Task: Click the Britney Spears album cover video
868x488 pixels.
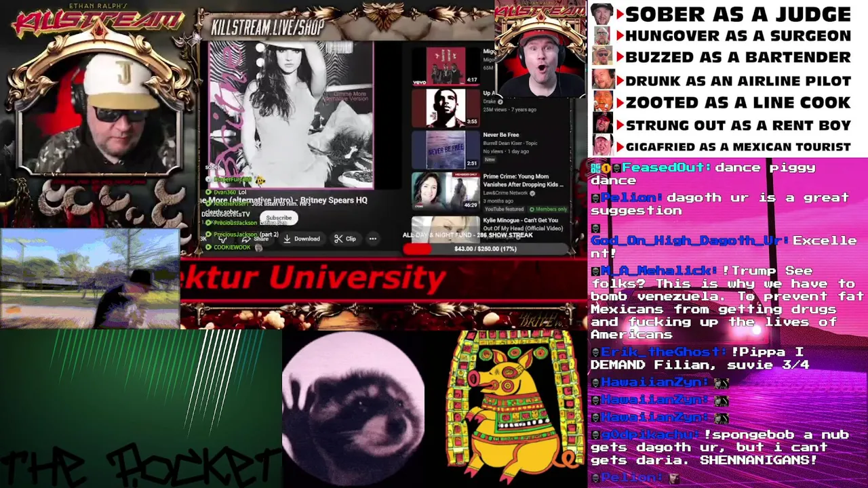Action: (x=291, y=115)
